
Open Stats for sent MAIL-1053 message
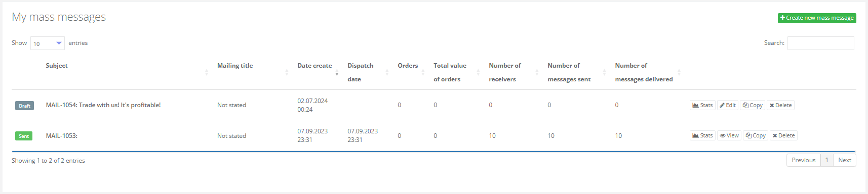[x=702, y=135]
